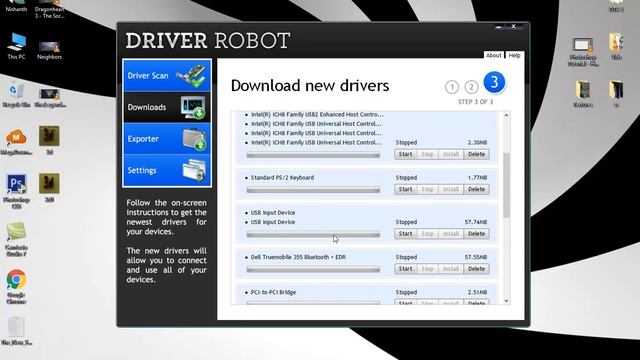The height and width of the screenshot is (360, 640).
Task: Start the Intel ICH8 USB driver download
Action: click(x=405, y=154)
